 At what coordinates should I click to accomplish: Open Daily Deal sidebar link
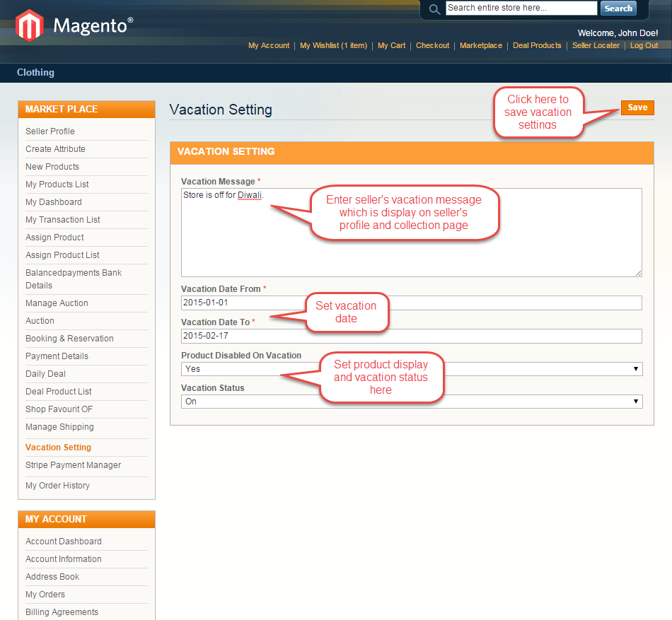45,374
